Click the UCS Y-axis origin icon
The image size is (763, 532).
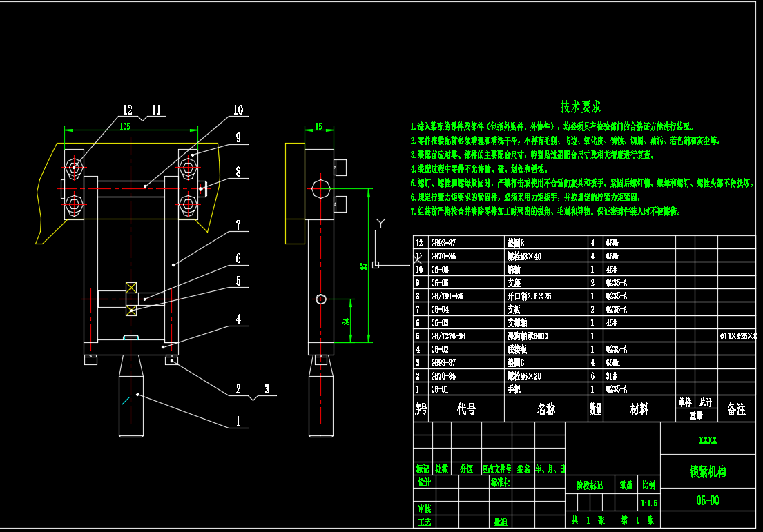(x=376, y=264)
